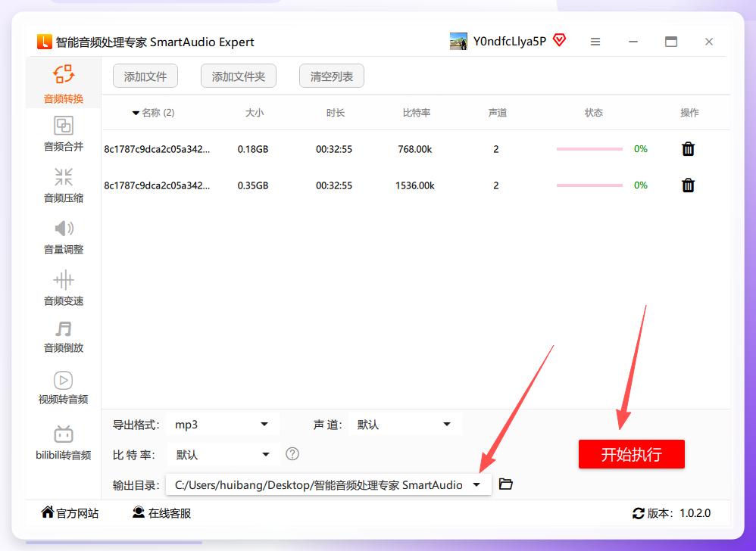756x551 pixels.
Task: Delete the 0.35GB file row
Action: [x=688, y=185]
